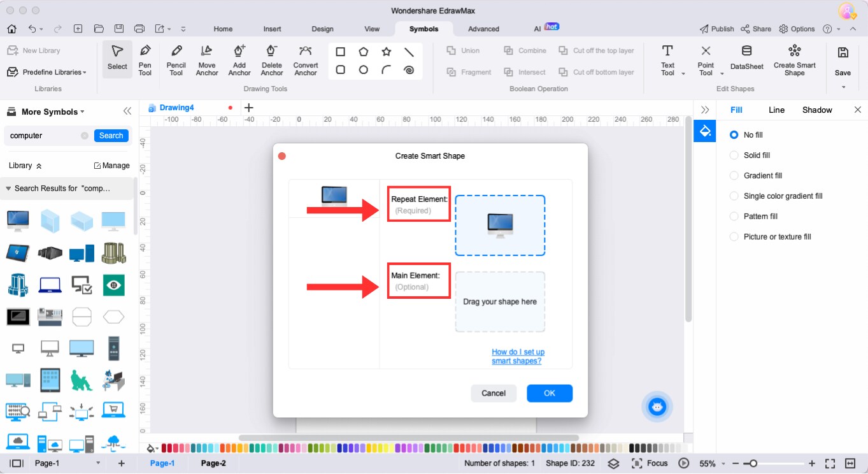This screenshot has width=868, height=474.
Task: Activate the Move Anchor tool
Action: [207, 60]
